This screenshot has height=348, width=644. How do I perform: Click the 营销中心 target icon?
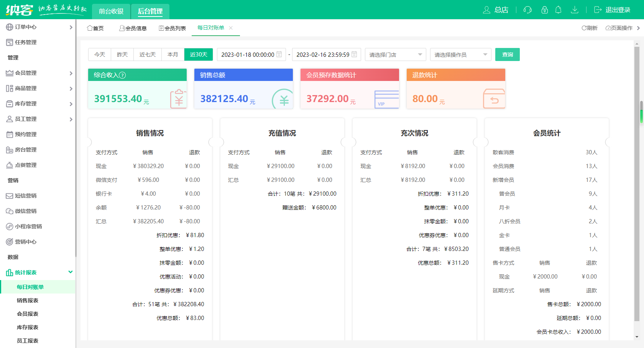[x=10, y=242]
